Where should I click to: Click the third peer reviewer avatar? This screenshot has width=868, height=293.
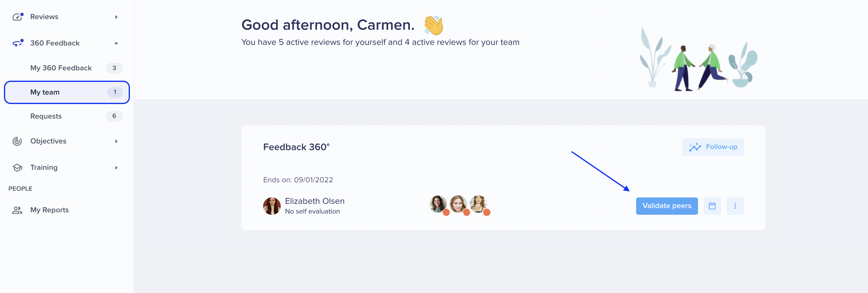(478, 204)
